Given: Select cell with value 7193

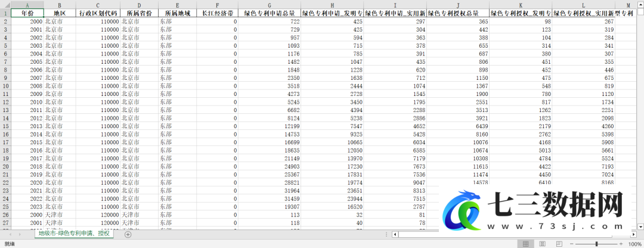Looking at the screenshot, I should click(584, 166).
